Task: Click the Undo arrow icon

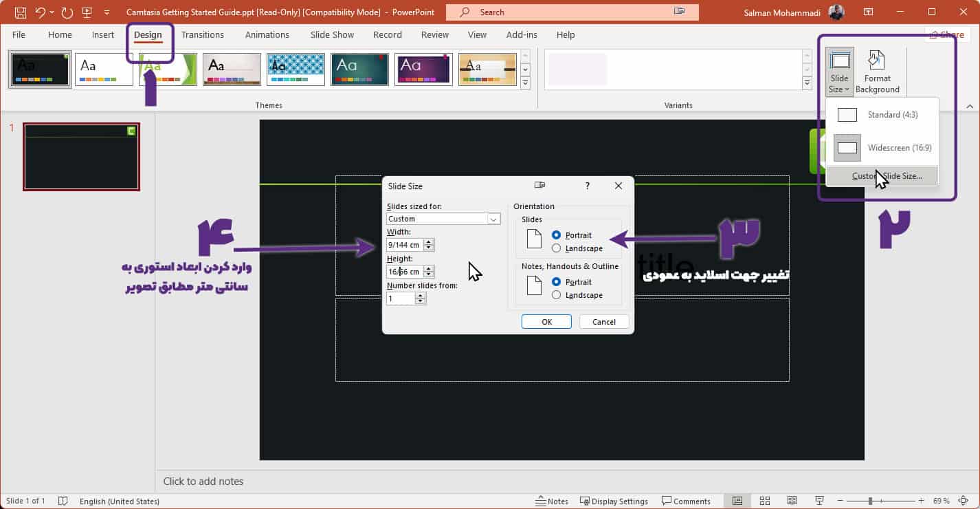Action: pos(40,12)
